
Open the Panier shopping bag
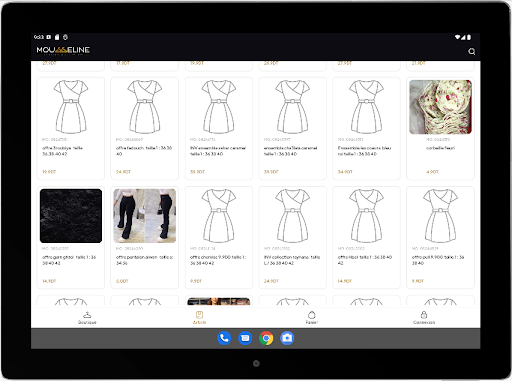312,317
